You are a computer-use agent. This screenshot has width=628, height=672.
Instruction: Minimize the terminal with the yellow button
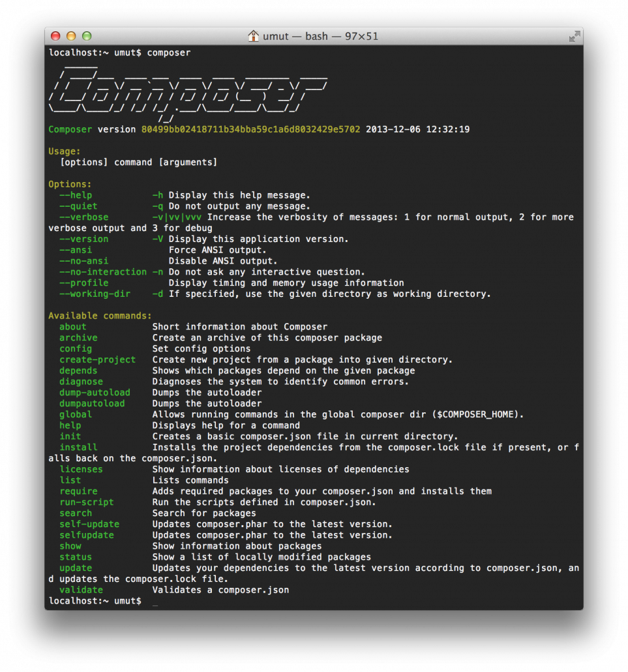coord(71,36)
